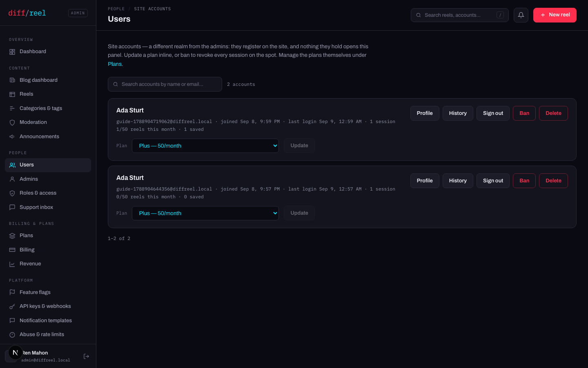Viewport: 588px width, 368px height.
Task: Click the Categories & tags icon
Action: click(x=12, y=108)
